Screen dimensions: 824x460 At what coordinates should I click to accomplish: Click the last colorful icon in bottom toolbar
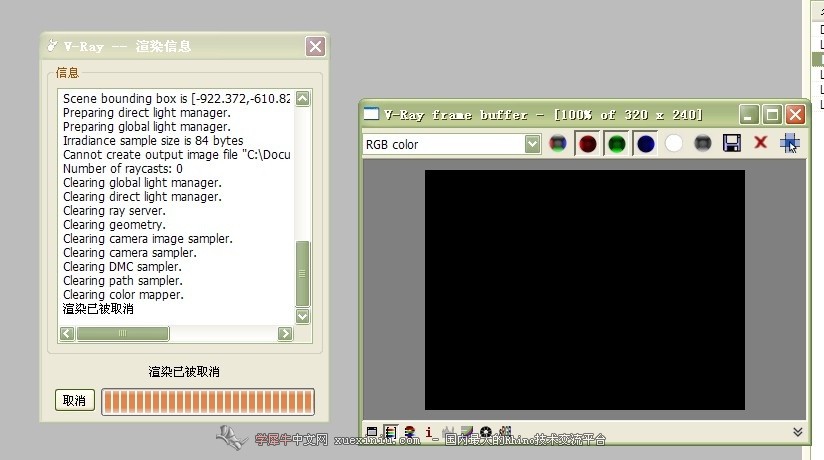tap(505, 432)
